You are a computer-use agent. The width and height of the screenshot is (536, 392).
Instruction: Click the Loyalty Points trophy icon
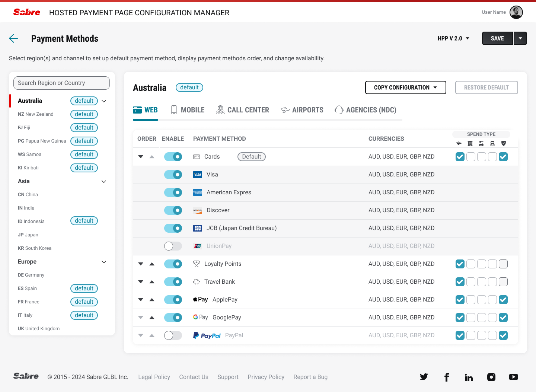pos(197,264)
